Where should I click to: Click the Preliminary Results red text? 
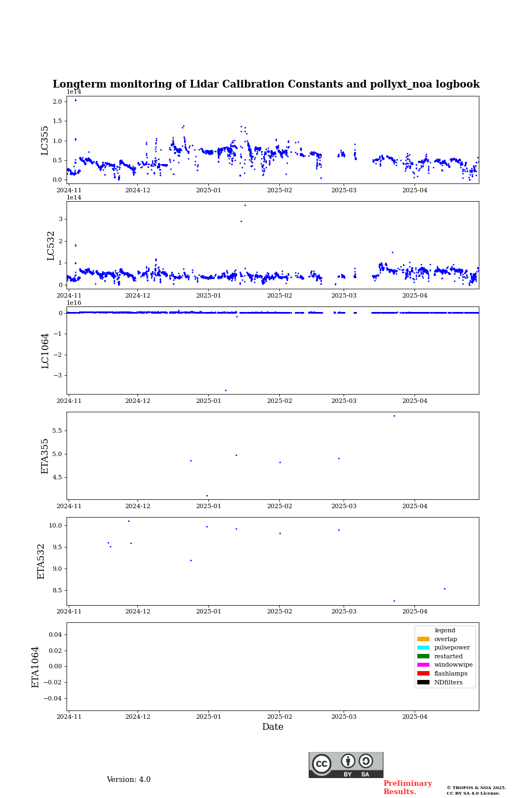[x=407, y=787]
